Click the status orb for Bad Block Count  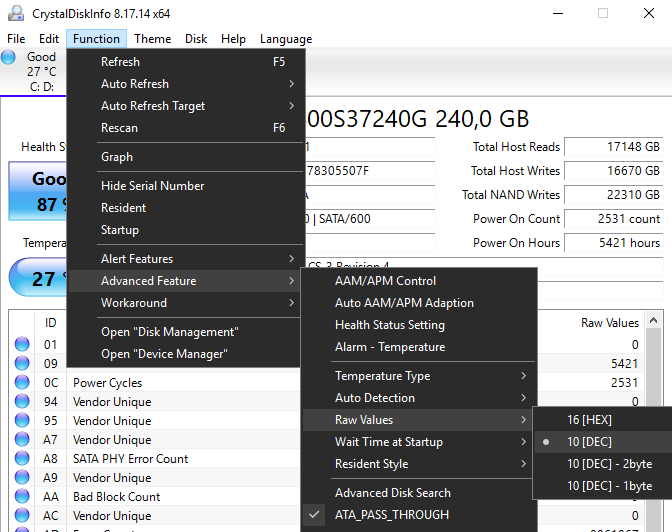tap(22, 497)
